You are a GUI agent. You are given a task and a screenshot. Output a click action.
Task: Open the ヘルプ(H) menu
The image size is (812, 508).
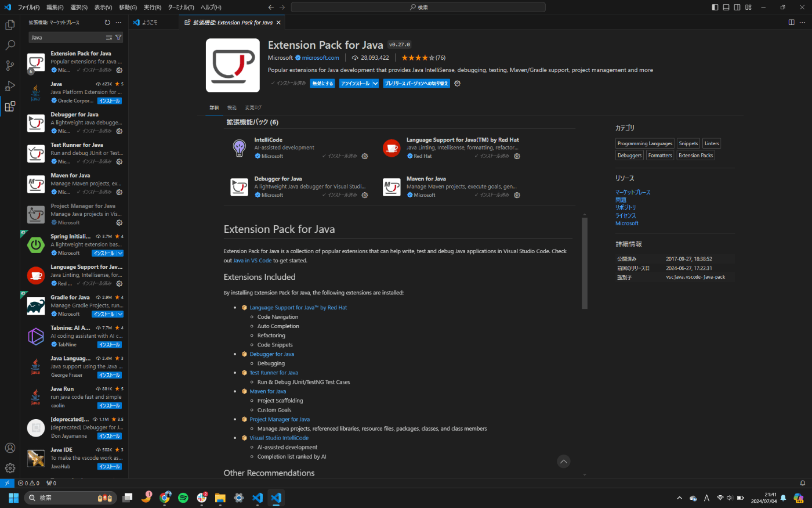[x=211, y=7]
